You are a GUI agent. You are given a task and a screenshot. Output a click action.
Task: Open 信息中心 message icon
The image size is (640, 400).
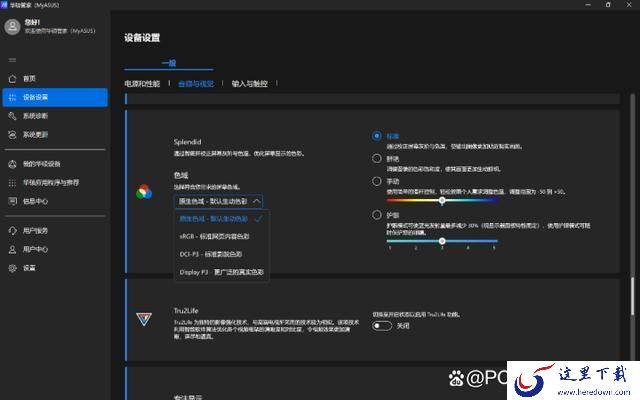pyautogui.click(x=12, y=201)
